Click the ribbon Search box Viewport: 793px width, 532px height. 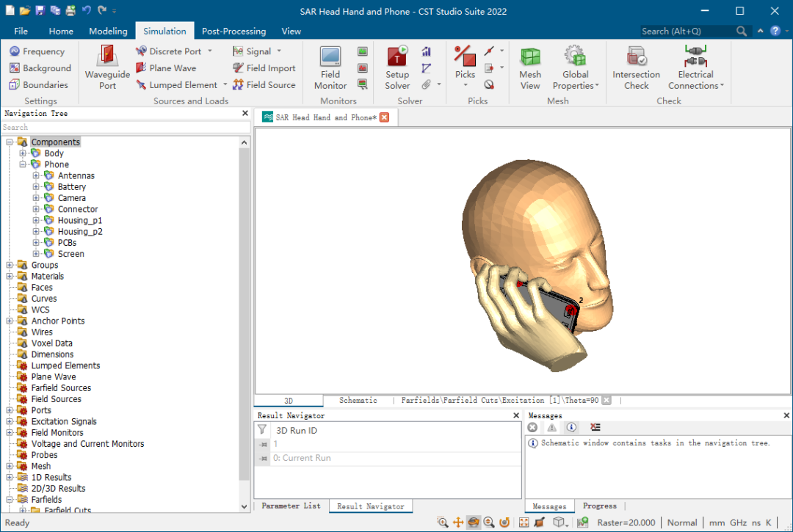tap(687, 32)
